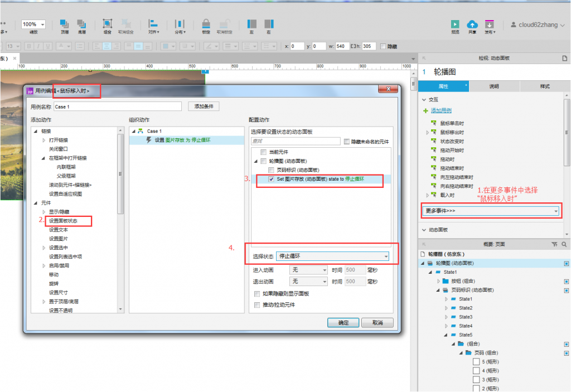Viewport: 571px width, 392px height.
Task: Check the 如果隐藏则显示面板 checkbox
Action: (x=257, y=294)
